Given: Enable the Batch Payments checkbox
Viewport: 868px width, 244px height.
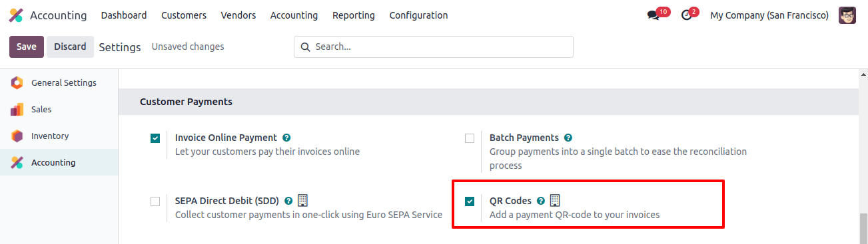Looking at the screenshot, I should pyautogui.click(x=470, y=138).
